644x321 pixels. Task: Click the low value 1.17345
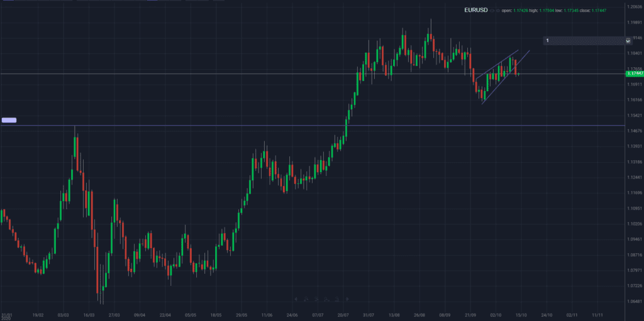[571, 10]
